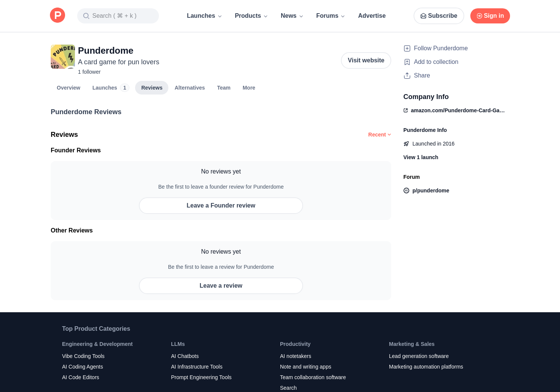The width and height of the screenshot is (560, 392).
Task: Click the Add to collection bookmark icon
Action: click(407, 62)
